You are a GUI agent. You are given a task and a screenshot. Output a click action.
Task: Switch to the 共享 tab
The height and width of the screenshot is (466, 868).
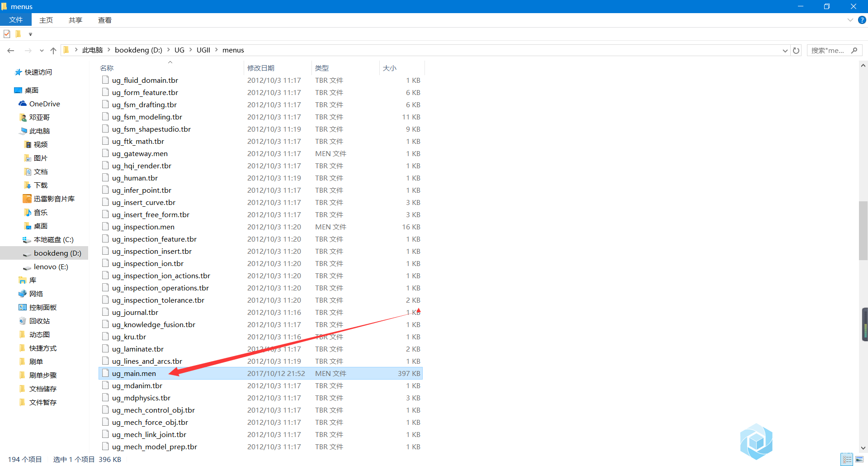(75, 20)
